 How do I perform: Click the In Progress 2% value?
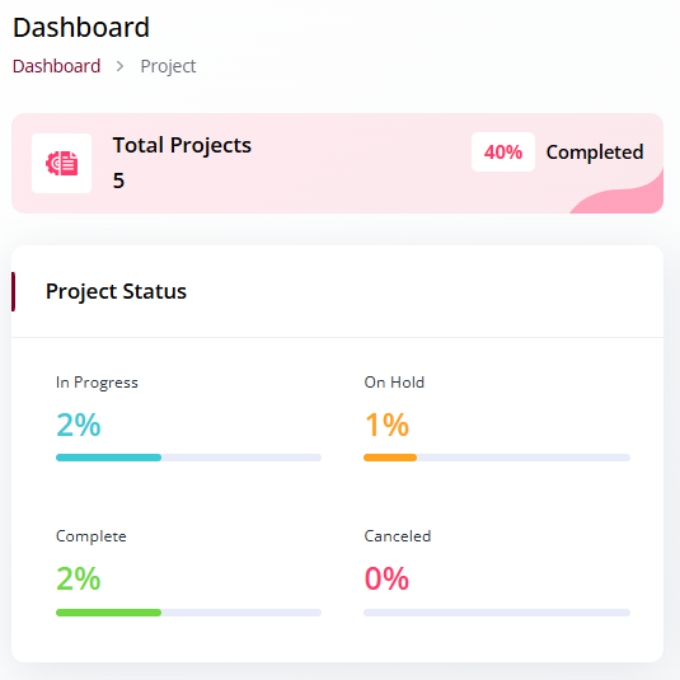coord(78,425)
